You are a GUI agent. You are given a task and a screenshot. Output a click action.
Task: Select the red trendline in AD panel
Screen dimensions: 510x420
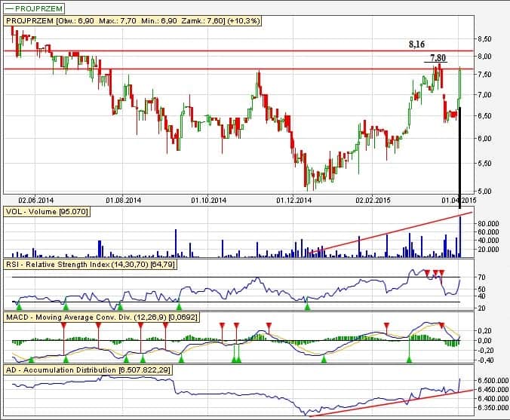click(x=392, y=402)
